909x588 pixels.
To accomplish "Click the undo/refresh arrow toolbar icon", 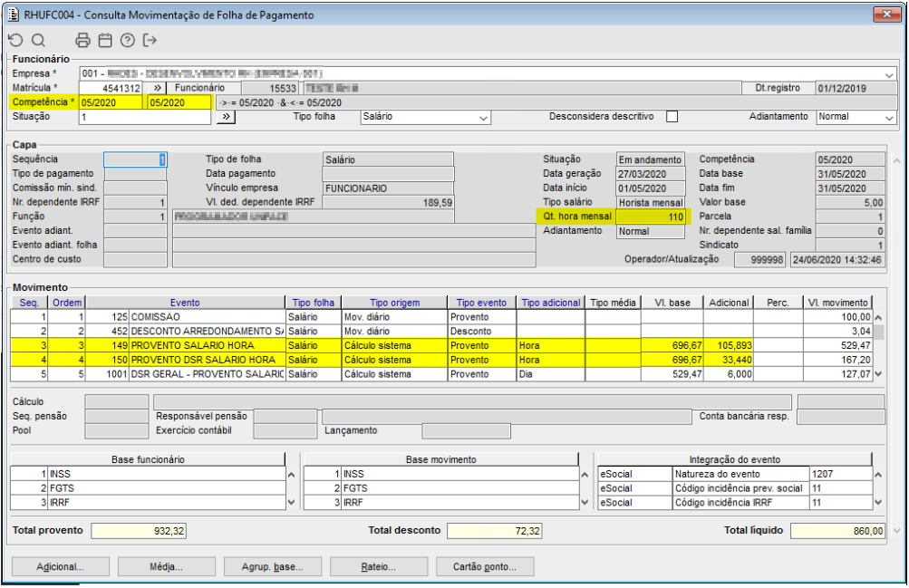I will 15,40.
